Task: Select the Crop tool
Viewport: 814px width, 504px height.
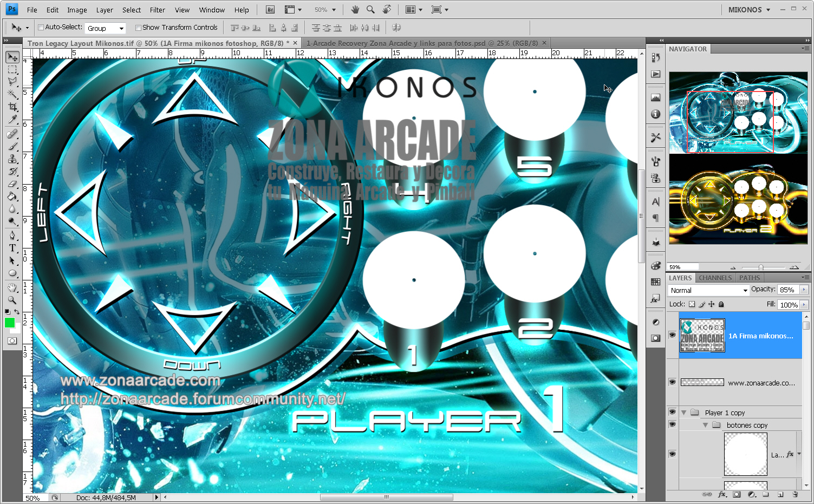Action: [12, 106]
